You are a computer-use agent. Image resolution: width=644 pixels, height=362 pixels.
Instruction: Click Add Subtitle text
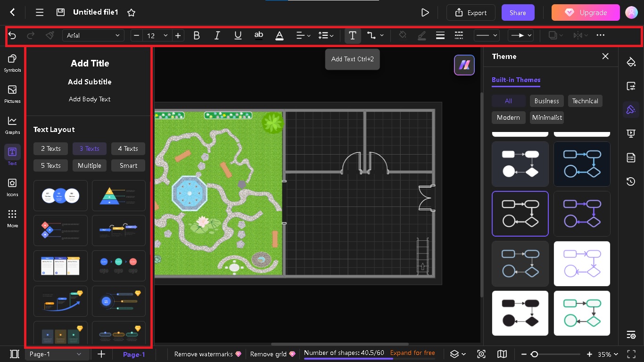pyautogui.click(x=90, y=82)
